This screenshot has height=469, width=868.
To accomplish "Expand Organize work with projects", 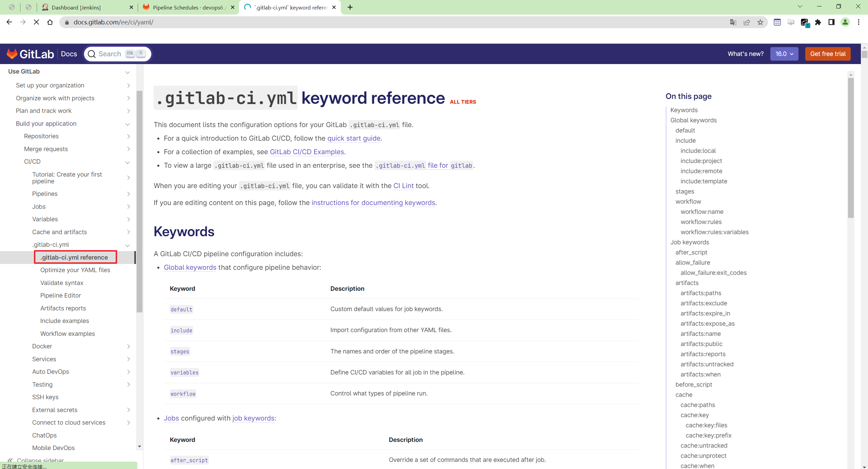I will point(128,98).
